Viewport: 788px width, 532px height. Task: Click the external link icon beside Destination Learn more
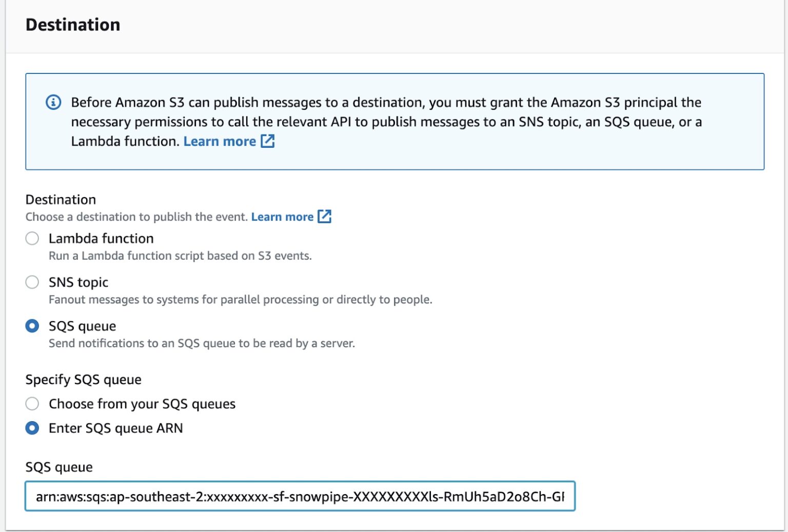[x=325, y=216]
